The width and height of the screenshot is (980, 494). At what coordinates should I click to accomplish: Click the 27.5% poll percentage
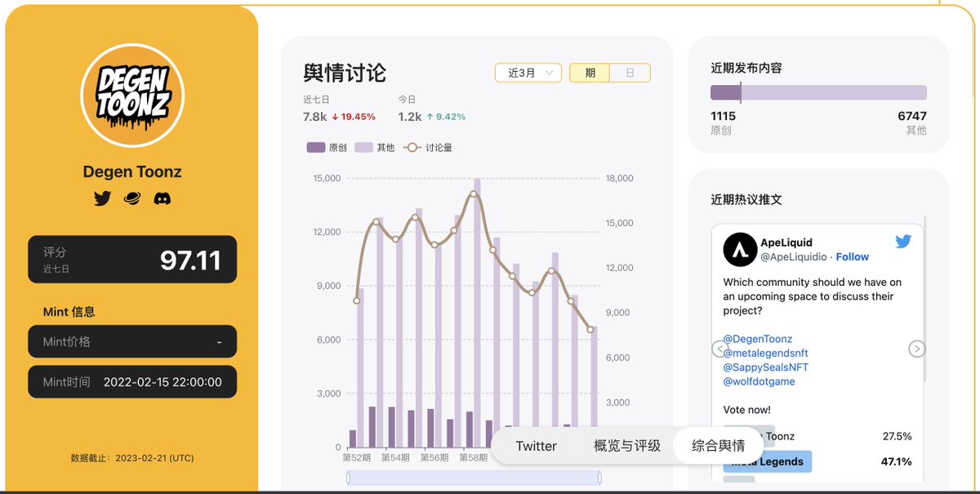click(897, 436)
